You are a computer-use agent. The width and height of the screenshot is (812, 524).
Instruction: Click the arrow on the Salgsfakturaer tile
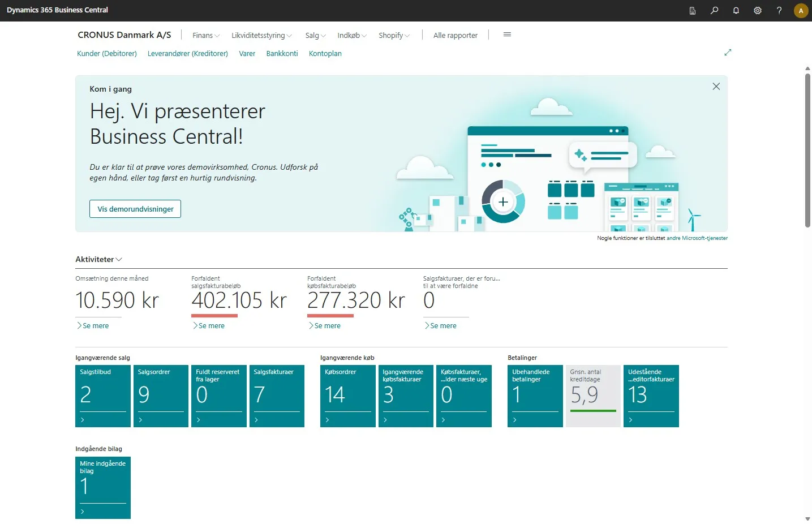coord(256,420)
